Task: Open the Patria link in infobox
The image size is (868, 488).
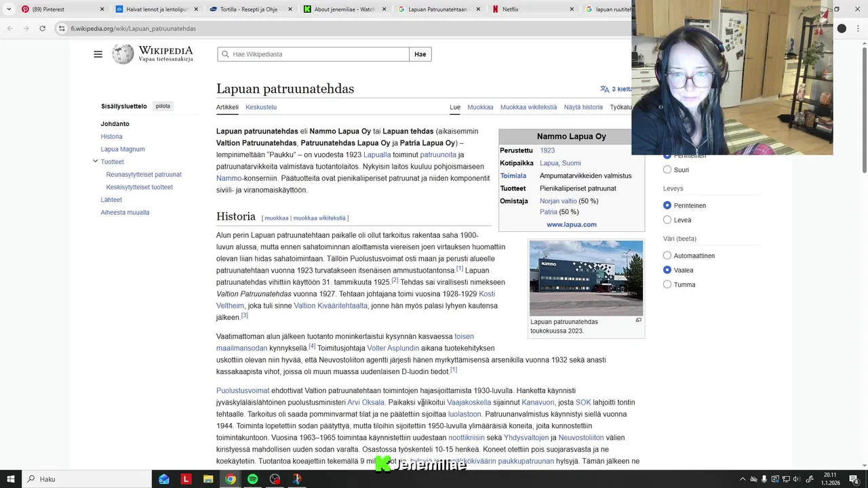Action: pos(548,212)
